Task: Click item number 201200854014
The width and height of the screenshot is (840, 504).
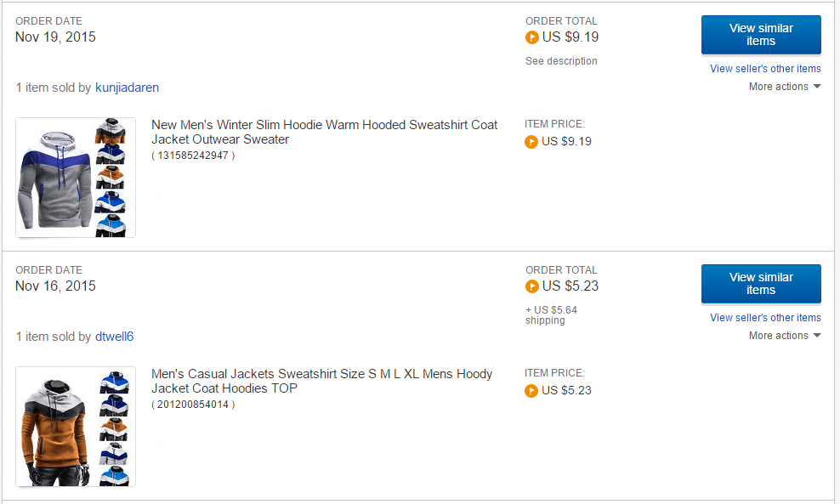Action: coord(193,405)
